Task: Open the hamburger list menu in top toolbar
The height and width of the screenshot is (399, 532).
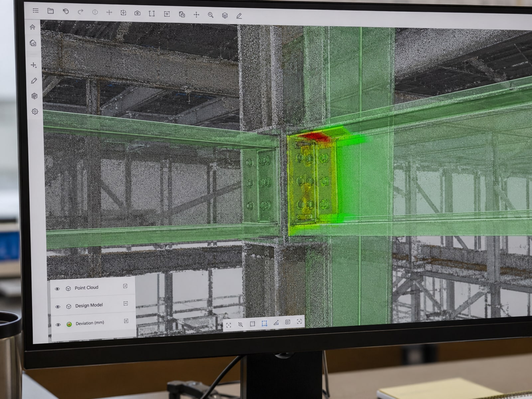Action: [36, 11]
